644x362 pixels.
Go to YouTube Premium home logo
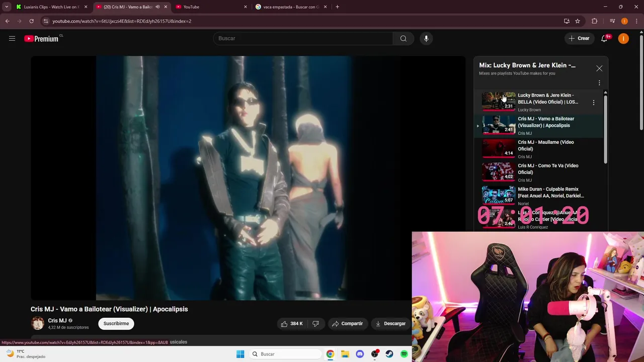click(x=43, y=38)
